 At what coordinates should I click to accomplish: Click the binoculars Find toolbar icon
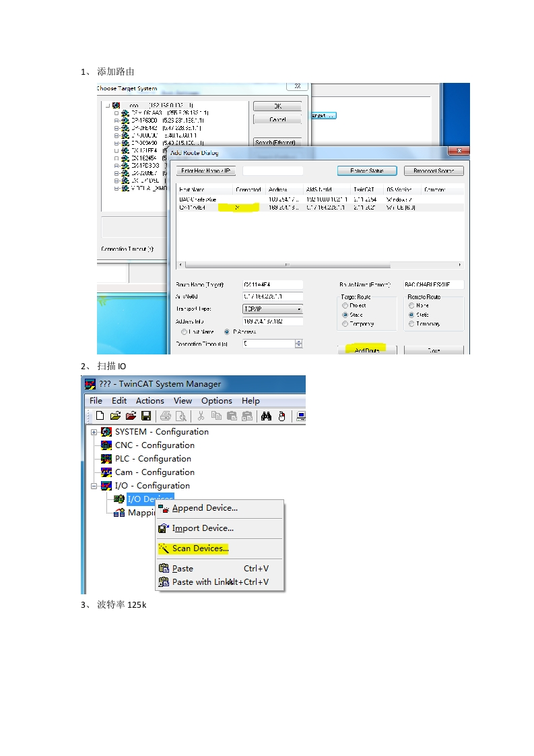tap(266, 416)
